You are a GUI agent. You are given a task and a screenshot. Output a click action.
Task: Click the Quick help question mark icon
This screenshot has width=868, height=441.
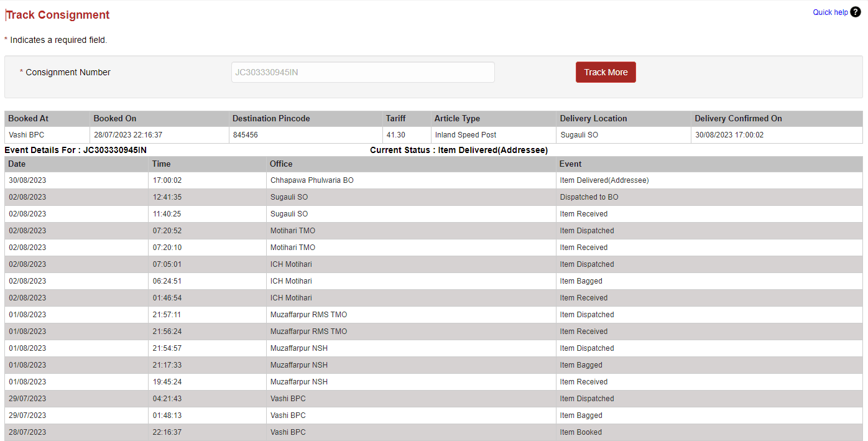tap(856, 12)
